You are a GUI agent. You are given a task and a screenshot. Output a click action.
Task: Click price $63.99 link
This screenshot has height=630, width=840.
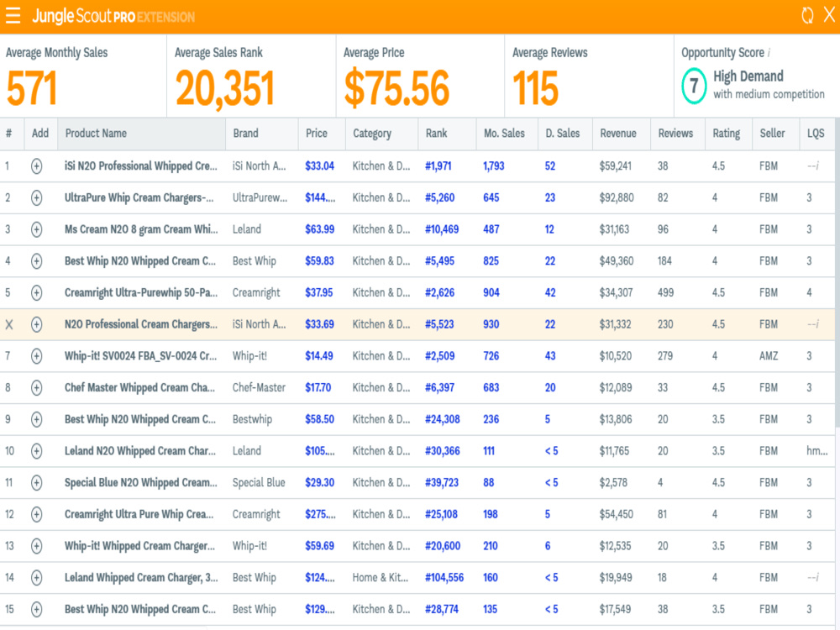pyautogui.click(x=320, y=229)
